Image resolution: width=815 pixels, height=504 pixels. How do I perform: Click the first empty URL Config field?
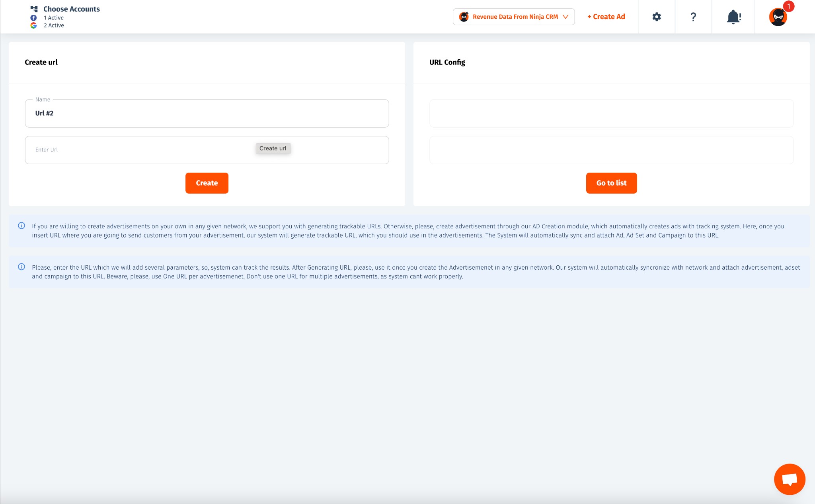point(611,113)
